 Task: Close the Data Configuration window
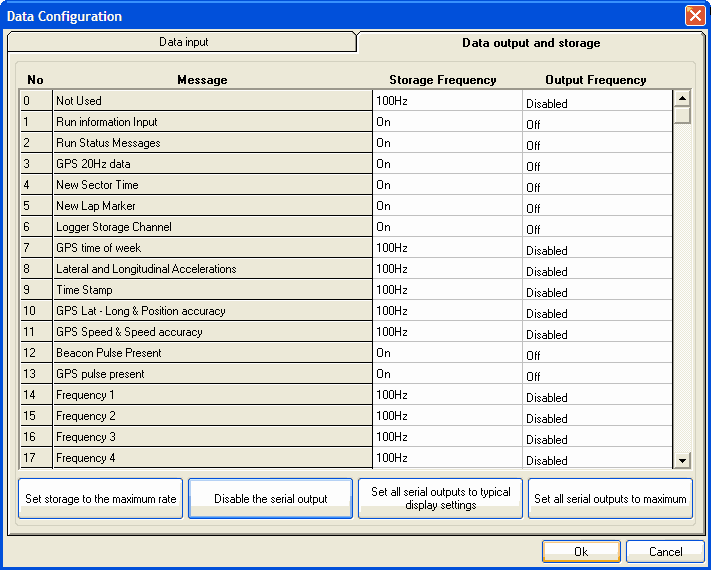coord(694,16)
